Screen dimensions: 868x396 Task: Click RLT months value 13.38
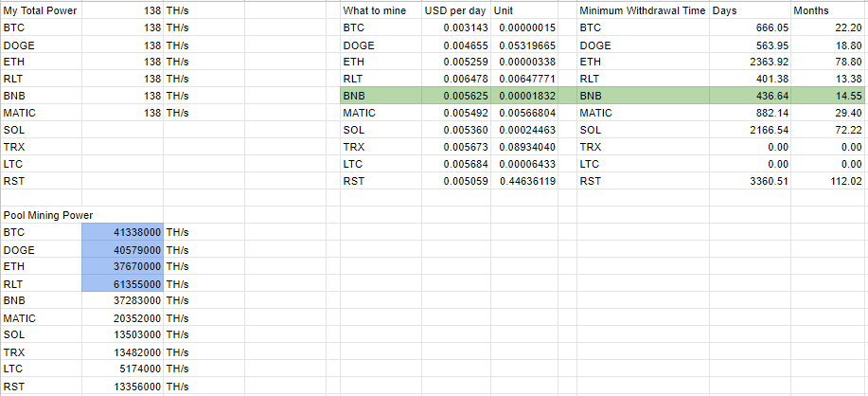(829, 79)
